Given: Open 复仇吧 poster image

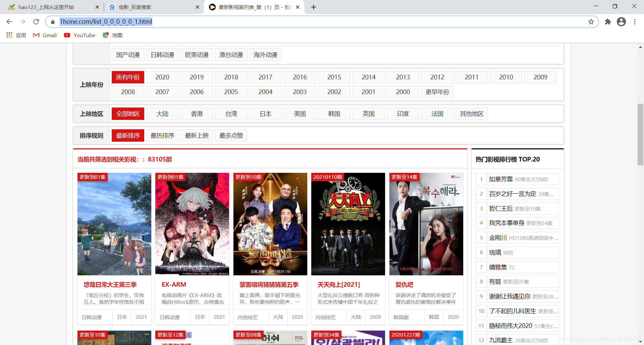Looking at the screenshot, I should pos(426,224).
